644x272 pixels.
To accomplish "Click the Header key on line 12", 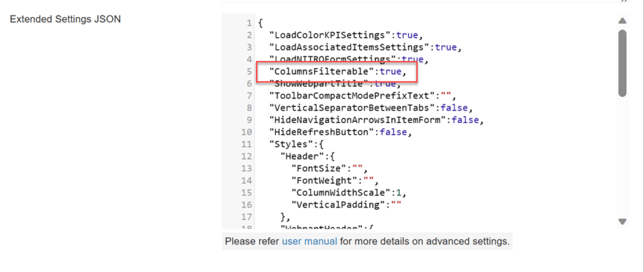I will (x=301, y=157).
